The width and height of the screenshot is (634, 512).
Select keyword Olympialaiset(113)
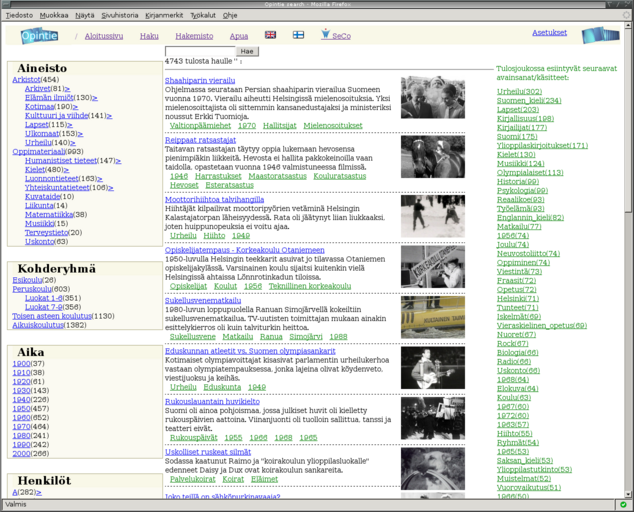[x=530, y=173]
